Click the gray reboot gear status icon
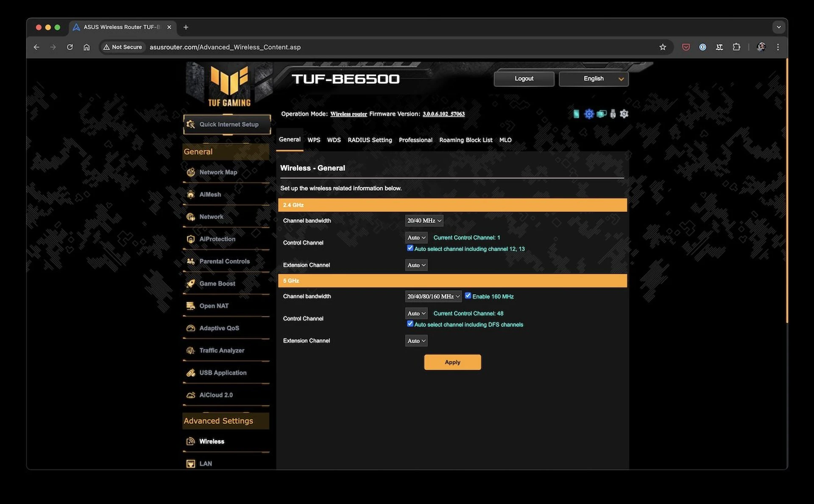The width and height of the screenshot is (814, 504). pos(624,114)
